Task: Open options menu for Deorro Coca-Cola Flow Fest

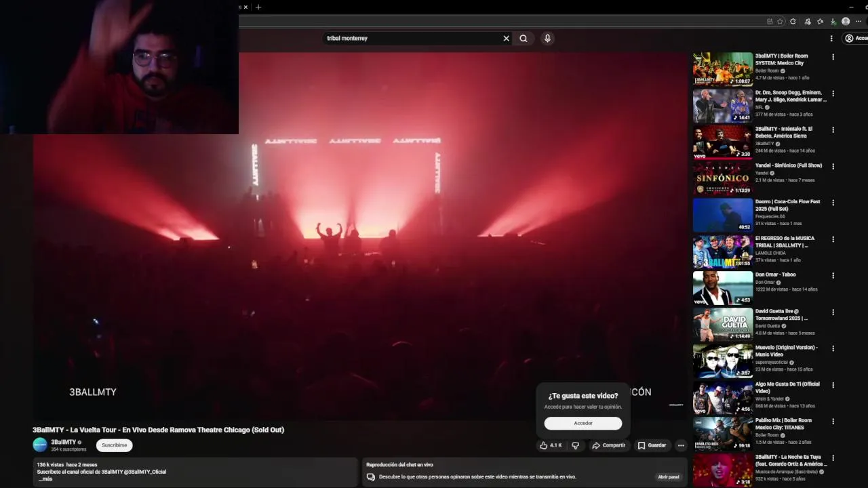Action: coord(833,203)
